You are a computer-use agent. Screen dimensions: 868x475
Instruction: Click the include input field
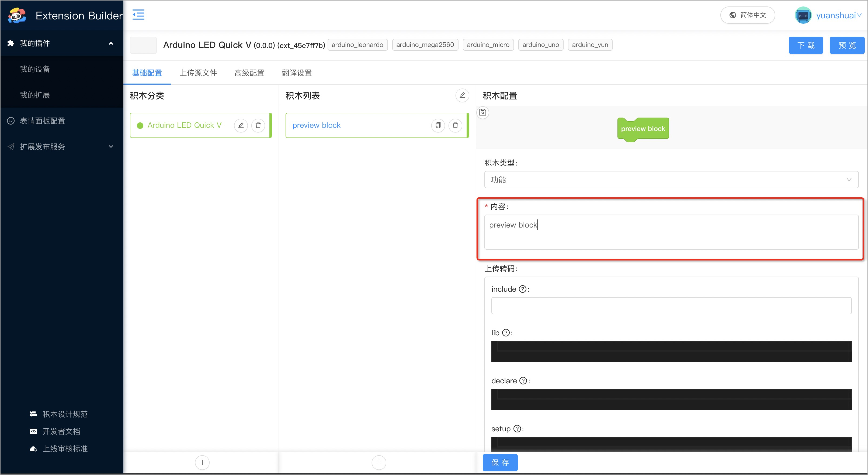coord(671,306)
